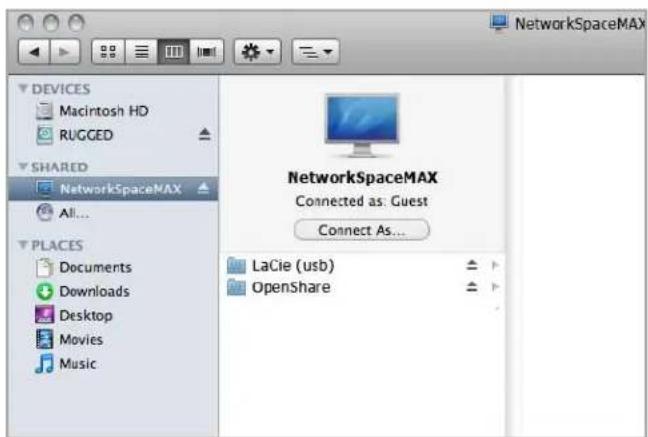
Task: Collapse the SHARED section
Action: 23,167
